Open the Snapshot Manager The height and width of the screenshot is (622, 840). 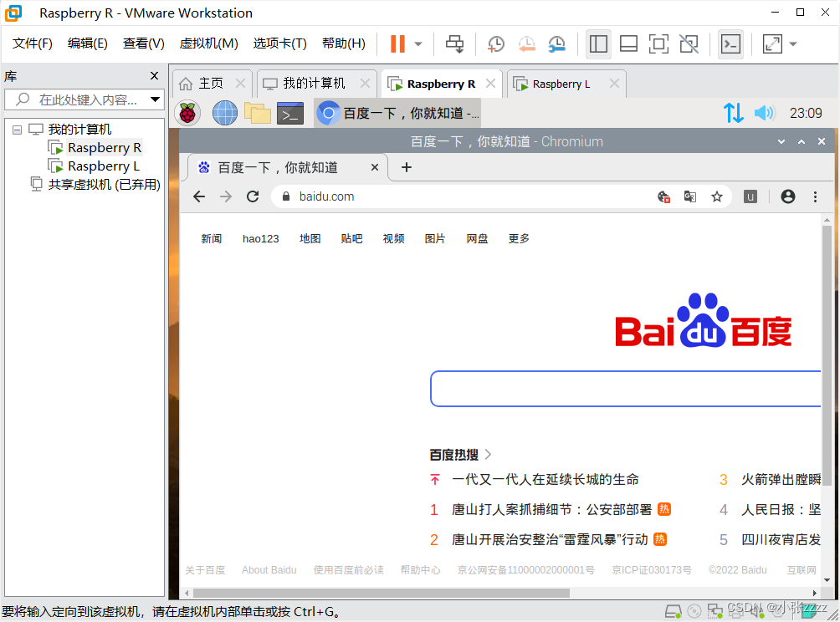coord(557,43)
